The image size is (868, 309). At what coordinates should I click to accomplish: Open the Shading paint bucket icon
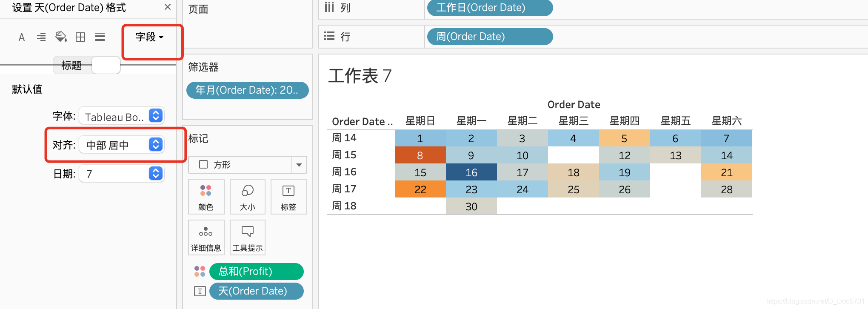61,37
